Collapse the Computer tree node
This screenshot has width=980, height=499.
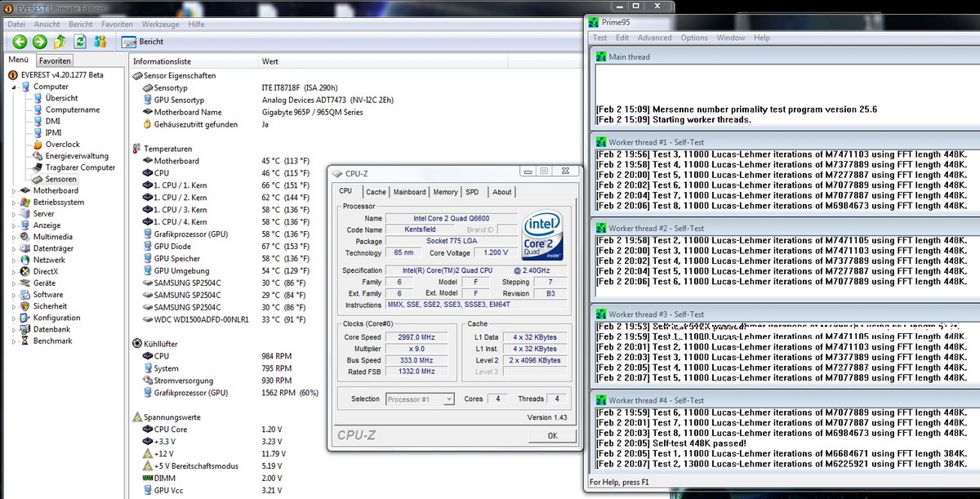[x=14, y=87]
